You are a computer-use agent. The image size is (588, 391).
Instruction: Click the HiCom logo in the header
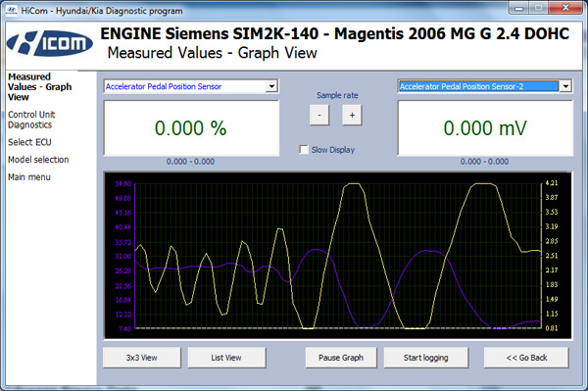pyautogui.click(x=50, y=44)
